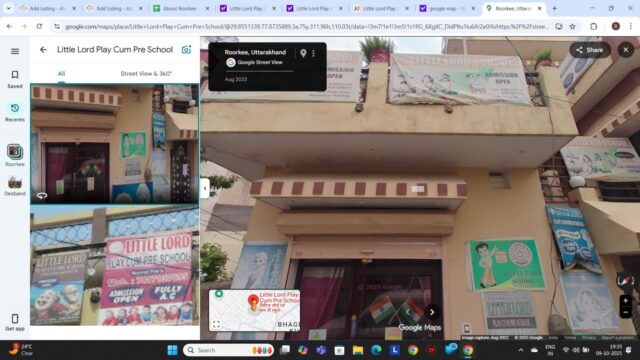Click the taskbar Search box
Viewport: 640px width, 360px height.
229,350
